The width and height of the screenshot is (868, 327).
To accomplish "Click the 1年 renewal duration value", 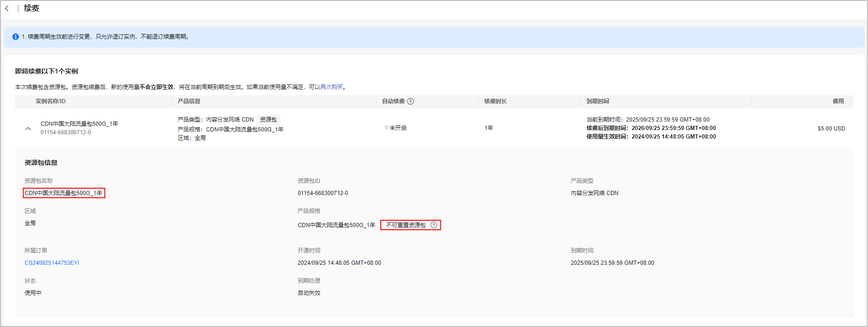I will (489, 128).
